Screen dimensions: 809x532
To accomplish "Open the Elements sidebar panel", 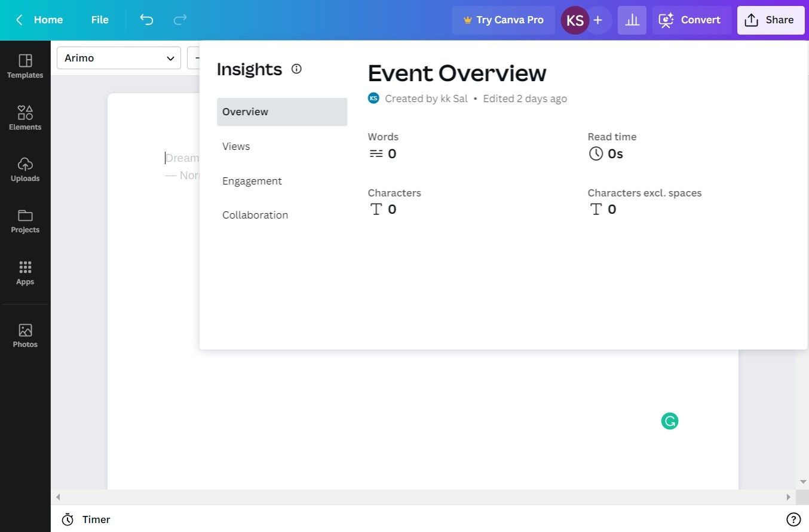I will click(x=25, y=118).
